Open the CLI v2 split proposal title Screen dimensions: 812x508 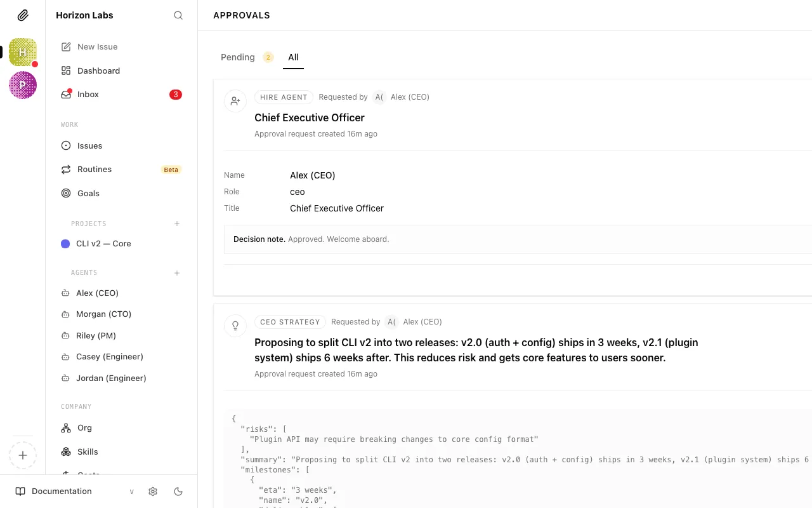(476, 350)
